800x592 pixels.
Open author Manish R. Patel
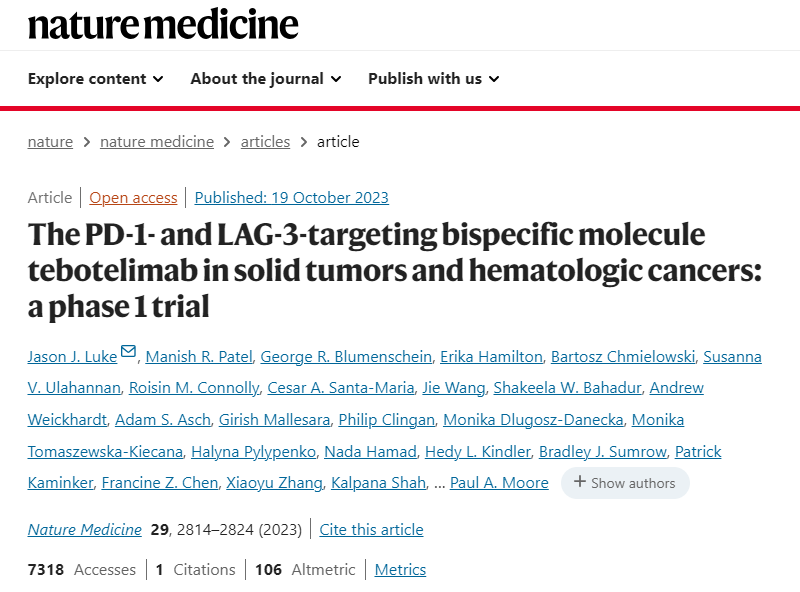(x=199, y=357)
